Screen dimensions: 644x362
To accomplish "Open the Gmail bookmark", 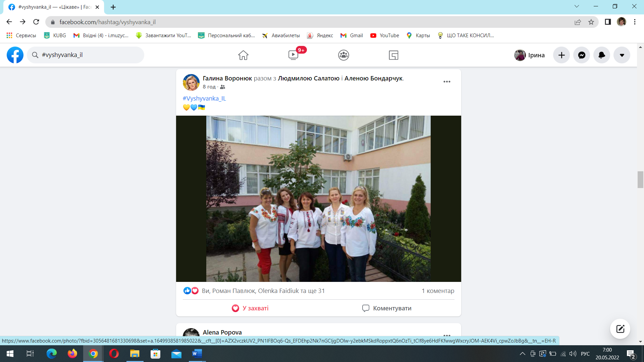I will 352,36.
